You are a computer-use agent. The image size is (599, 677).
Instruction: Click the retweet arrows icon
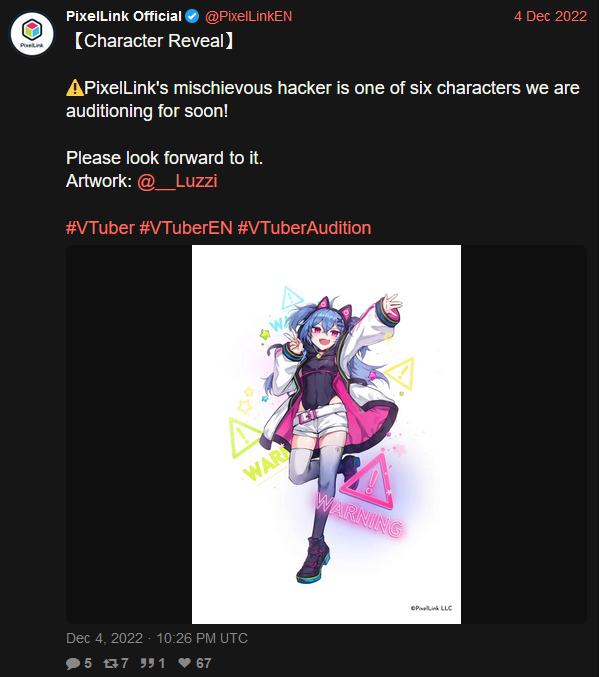(x=111, y=663)
